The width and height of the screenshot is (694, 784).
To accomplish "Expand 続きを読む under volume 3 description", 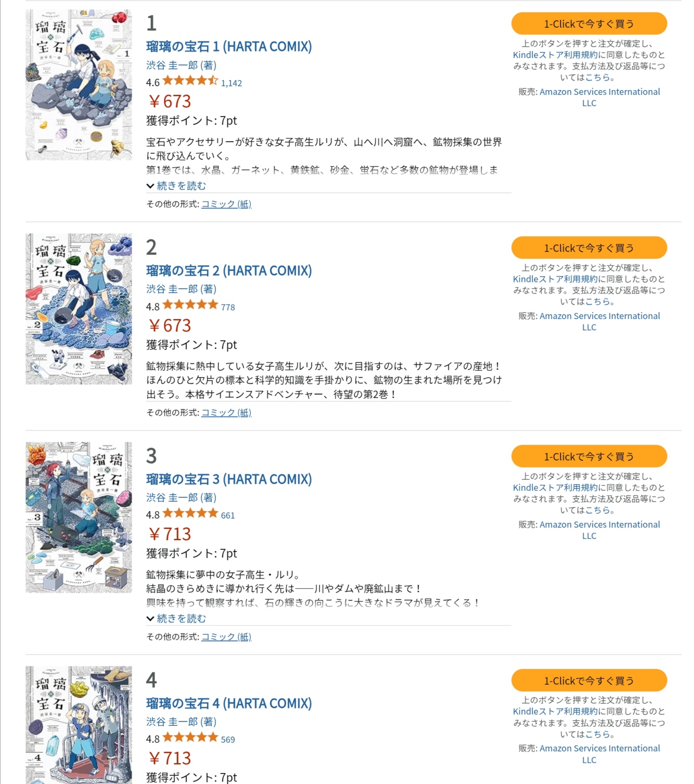I will (177, 618).
